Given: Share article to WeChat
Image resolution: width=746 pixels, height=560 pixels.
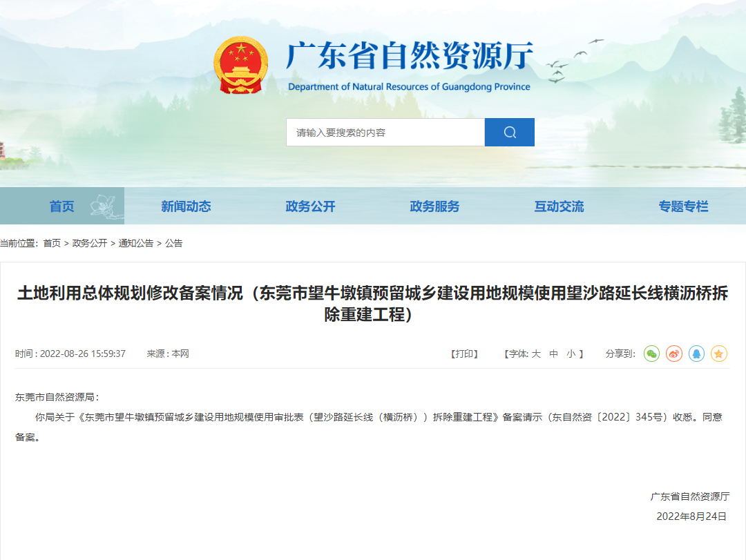Looking at the screenshot, I should pyautogui.click(x=651, y=354).
